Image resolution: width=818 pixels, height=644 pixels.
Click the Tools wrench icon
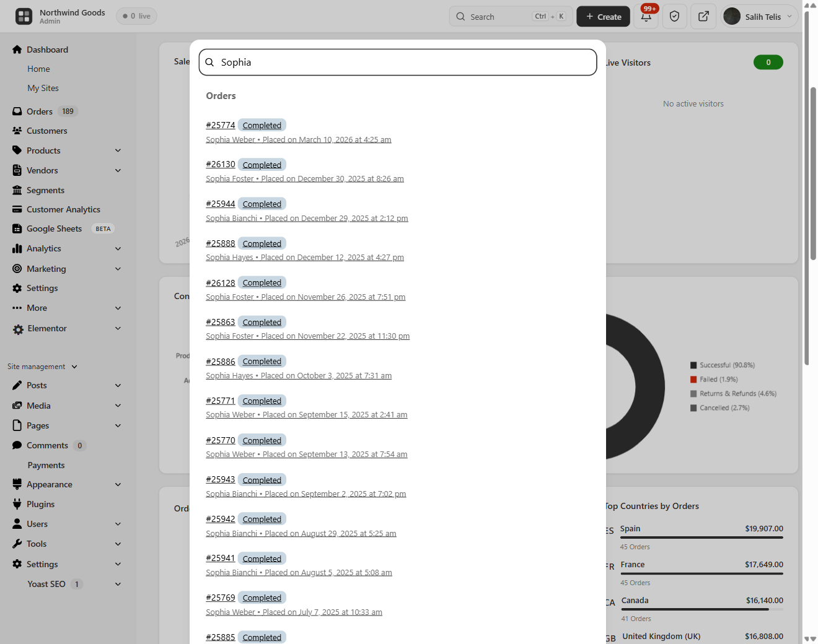pyautogui.click(x=17, y=544)
